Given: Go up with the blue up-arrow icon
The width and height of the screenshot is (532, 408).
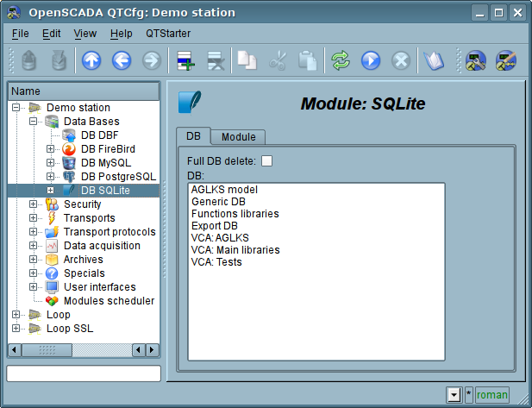Looking at the screenshot, I should coord(91,60).
